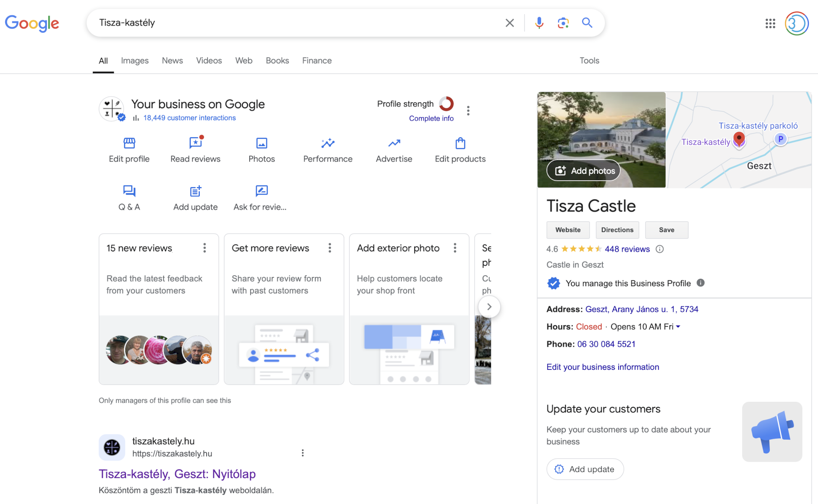The width and height of the screenshot is (818, 504).
Task: Switch to the Images tab
Action: click(135, 61)
